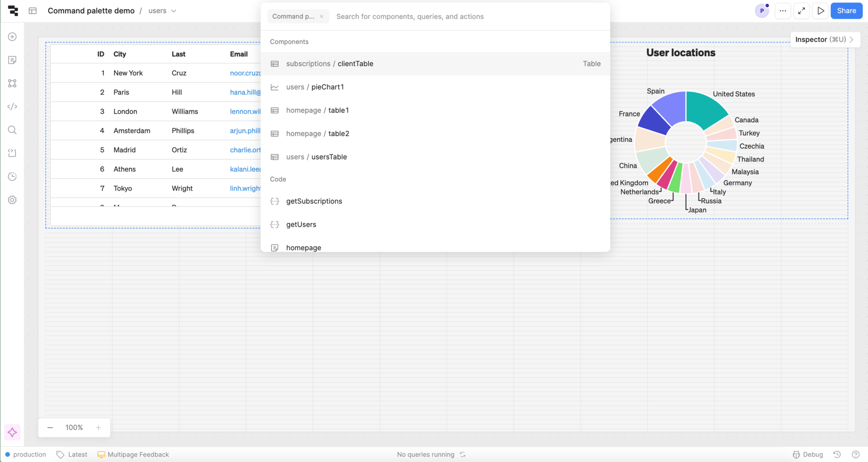Click charlie.ort email link
This screenshot has width=868, height=462.
click(x=245, y=150)
